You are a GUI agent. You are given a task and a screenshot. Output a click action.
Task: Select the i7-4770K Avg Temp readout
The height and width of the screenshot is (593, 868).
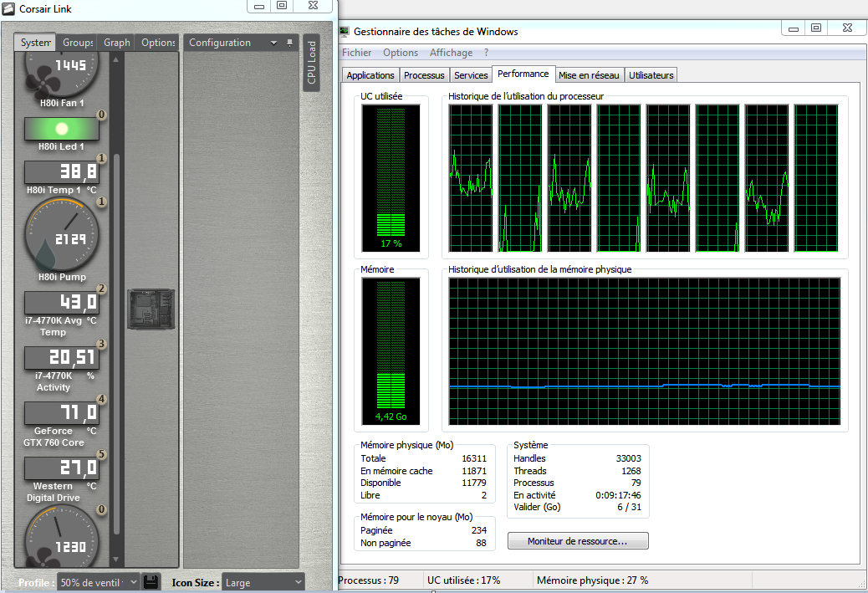(62, 302)
